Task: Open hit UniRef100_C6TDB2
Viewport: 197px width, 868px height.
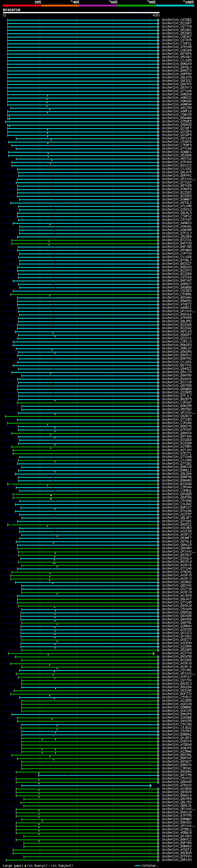Action: 177,20
